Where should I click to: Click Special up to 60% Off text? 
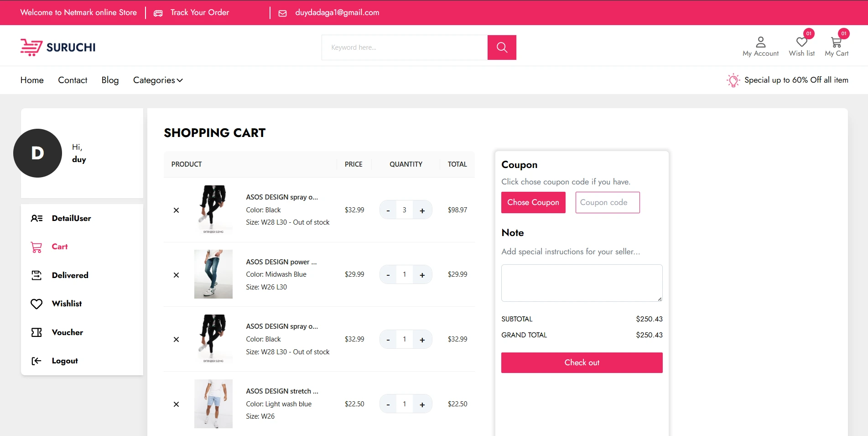[x=796, y=80]
